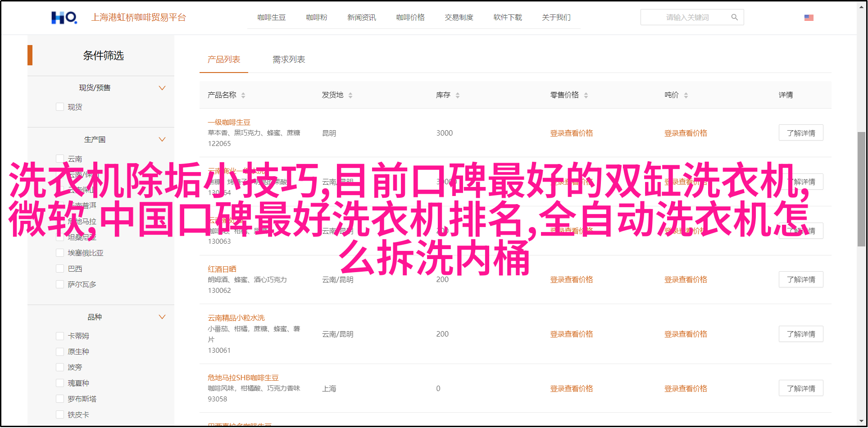Open the 软件下载 menu
Screen dimensions: 868x428
(x=508, y=18)
